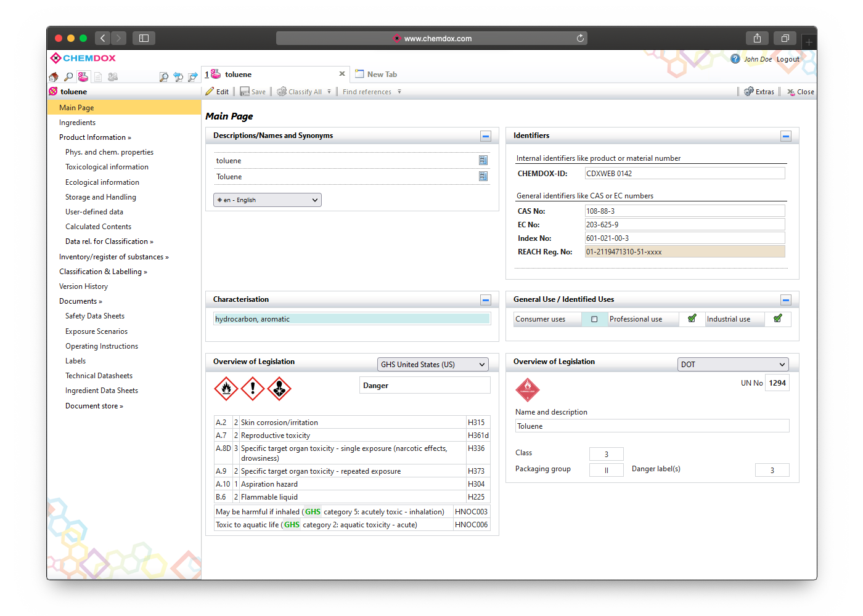
Task: Collapse the Descriptions/Names and Synonyms panel
Action: point(486,136)
